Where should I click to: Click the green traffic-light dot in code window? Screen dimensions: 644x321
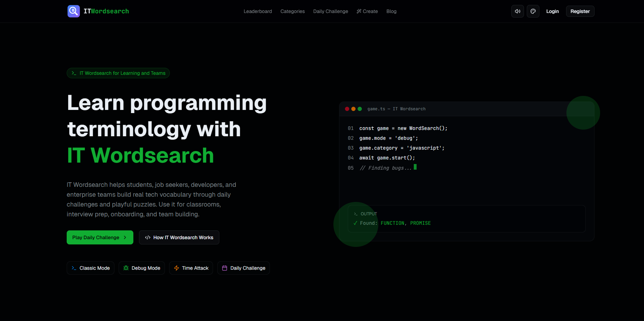(360, 109)
